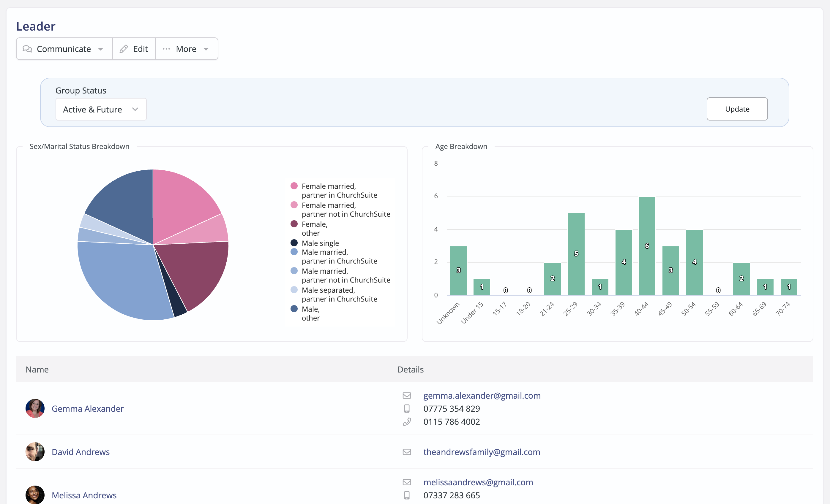Click the More ellipsis icon
Viewport: 830px width, 504px height.
coord(166,49)
